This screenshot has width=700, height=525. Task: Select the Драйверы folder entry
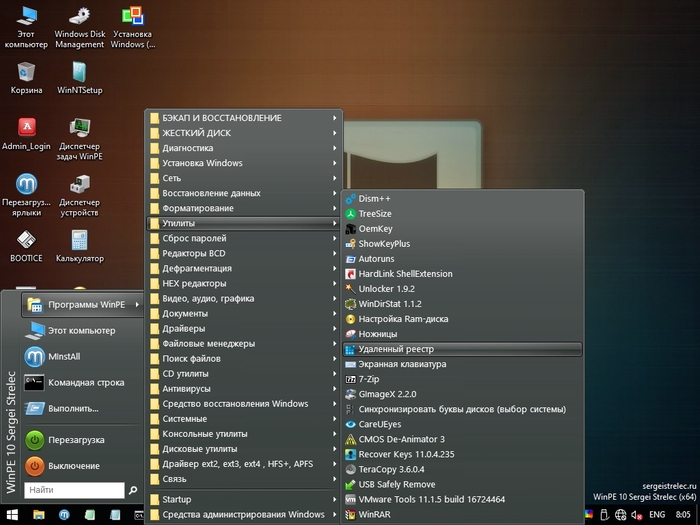tap(244, 329)
